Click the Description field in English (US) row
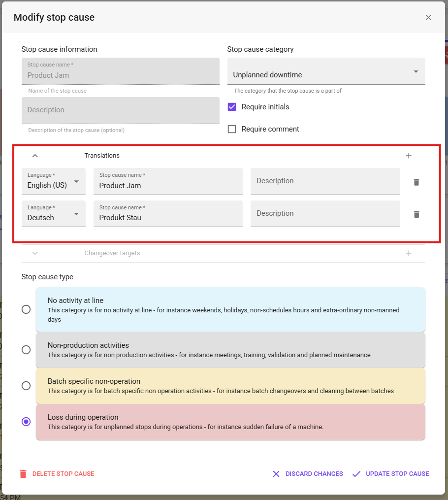448x500 pixels. (x=325, y=181)
